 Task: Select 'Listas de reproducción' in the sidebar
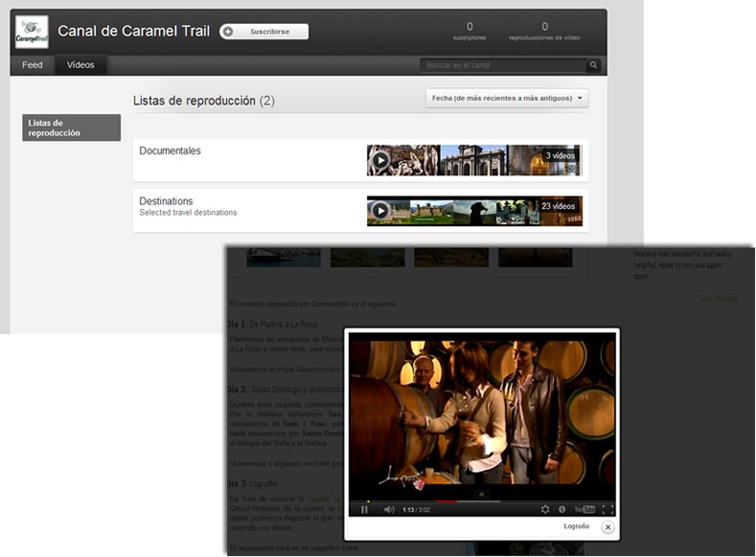pos(71,128)
